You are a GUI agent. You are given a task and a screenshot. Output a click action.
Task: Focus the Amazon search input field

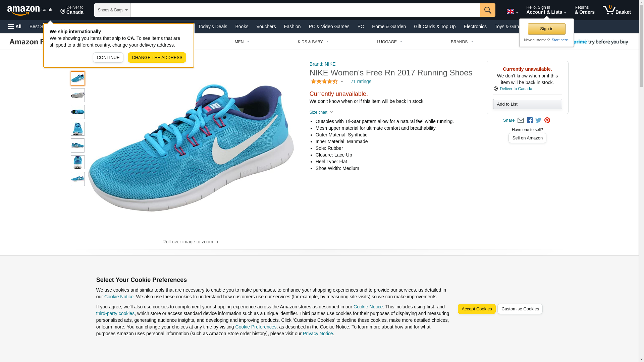click(305, 10)
